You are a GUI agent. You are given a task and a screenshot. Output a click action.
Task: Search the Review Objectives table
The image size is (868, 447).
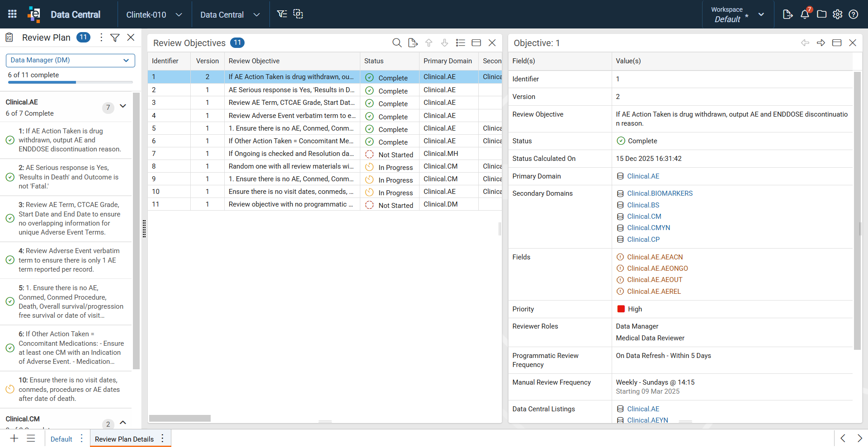pyautogui.click(x=397, y=43)
